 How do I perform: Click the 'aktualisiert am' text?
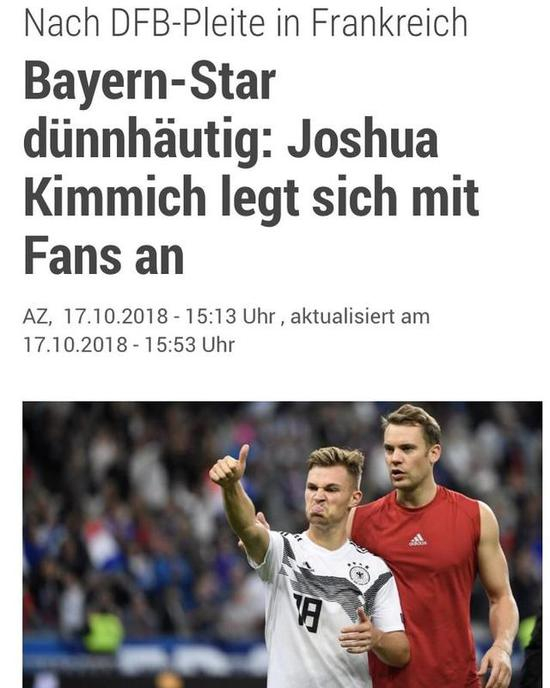click(x=360, y=316)
